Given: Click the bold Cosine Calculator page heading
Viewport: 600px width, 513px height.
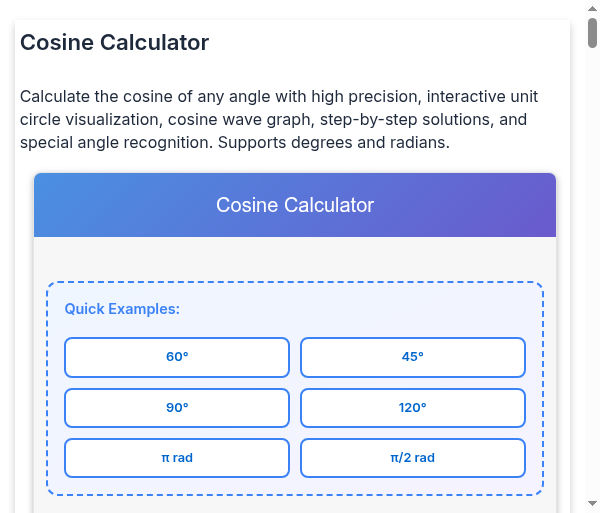Looking at the screenshot, I should tap(114, 42).
